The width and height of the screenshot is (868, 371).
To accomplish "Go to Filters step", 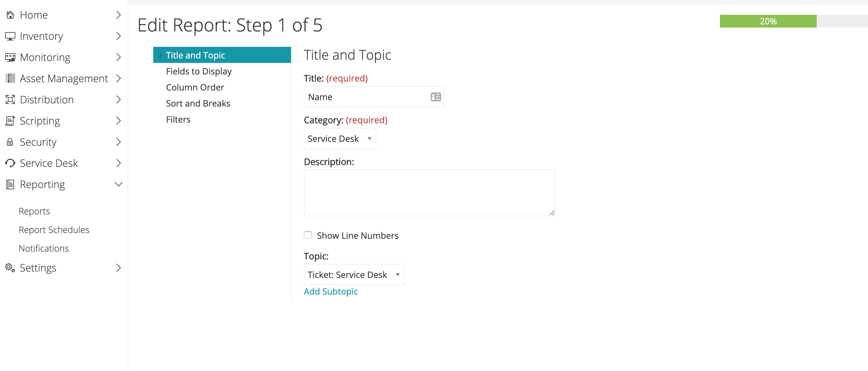I will pyautogui.click(x=178, y=119).
